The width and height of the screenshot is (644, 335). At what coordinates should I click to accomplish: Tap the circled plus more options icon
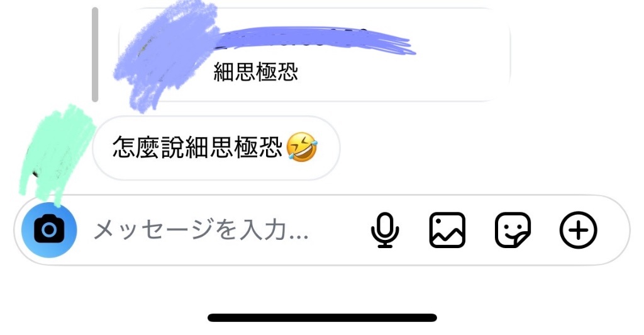point(579,230)
